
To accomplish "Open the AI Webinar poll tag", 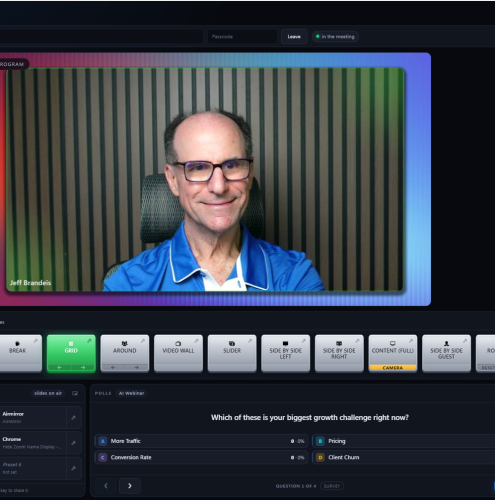I will 132,393.
